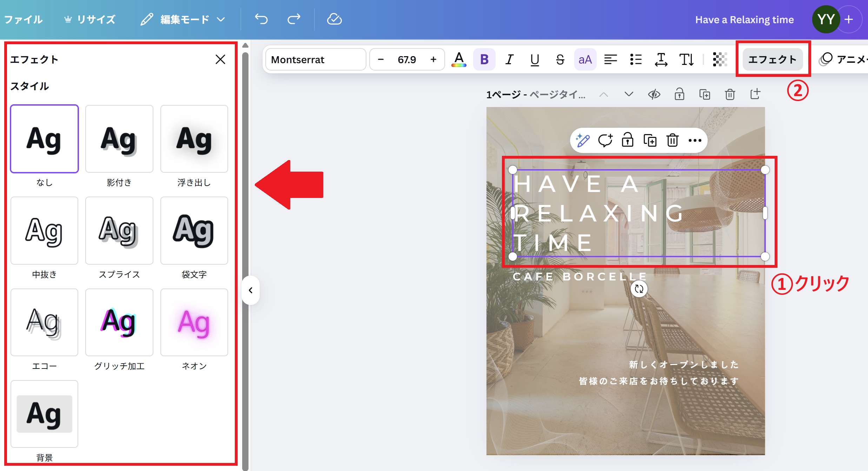Delete page using trash icon in page header

click(x=730, y=94)
